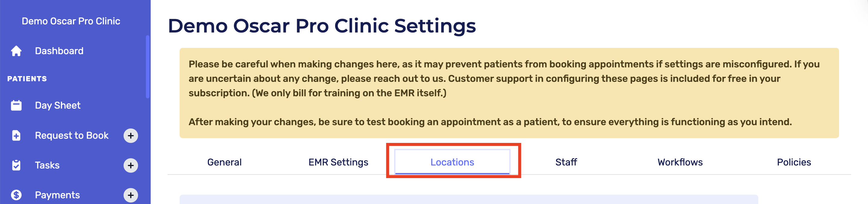The width and height of the screenshot is (868, 204).
Task: Click the Payments dollar icon
Action: coord(16,195)
